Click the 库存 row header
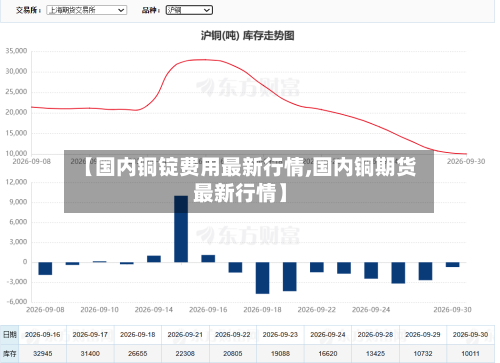The width and height of the screenshot is (500, 363). [9, 354]
